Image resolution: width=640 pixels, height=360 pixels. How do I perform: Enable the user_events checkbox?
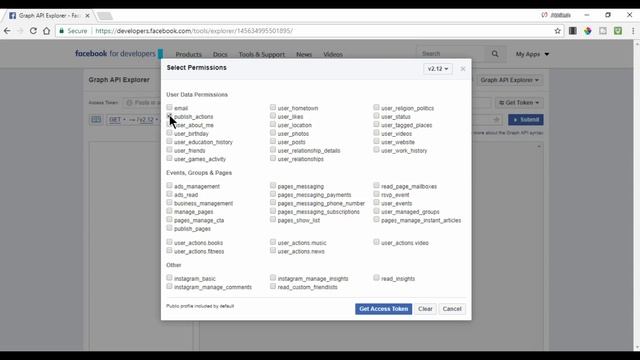coord(376,202)
